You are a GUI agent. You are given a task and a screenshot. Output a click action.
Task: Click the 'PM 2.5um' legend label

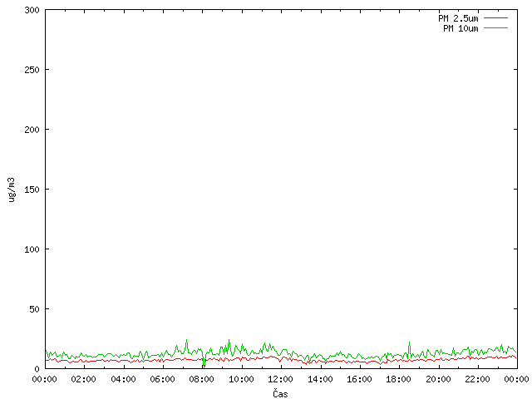click(x=458, y=18)
